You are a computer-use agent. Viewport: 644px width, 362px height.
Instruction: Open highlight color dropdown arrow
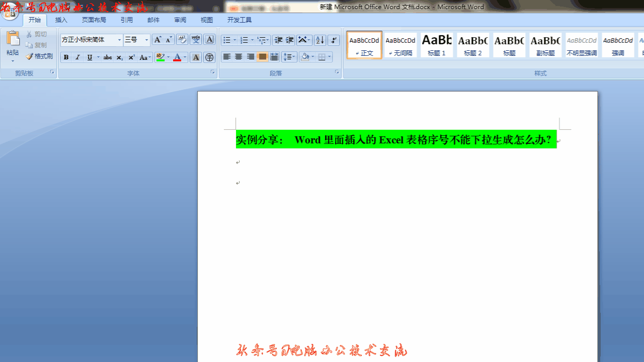[169, 57]
